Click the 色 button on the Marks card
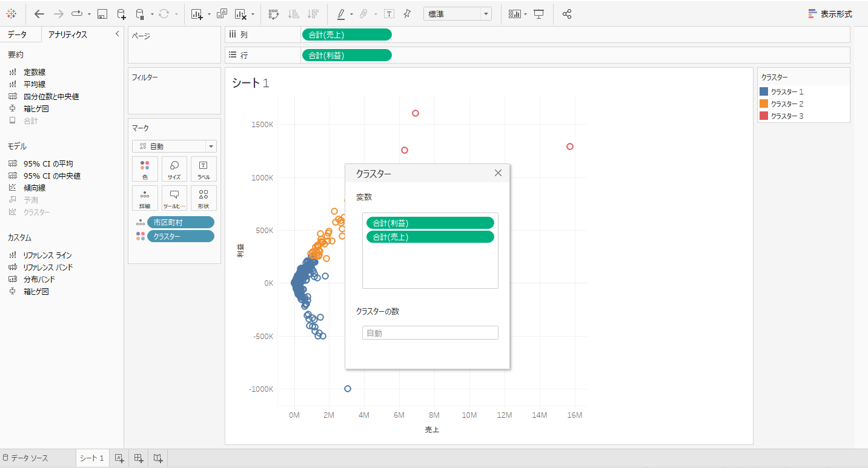The height and width of the screenshot is (468, 868). tap(145, 169)
